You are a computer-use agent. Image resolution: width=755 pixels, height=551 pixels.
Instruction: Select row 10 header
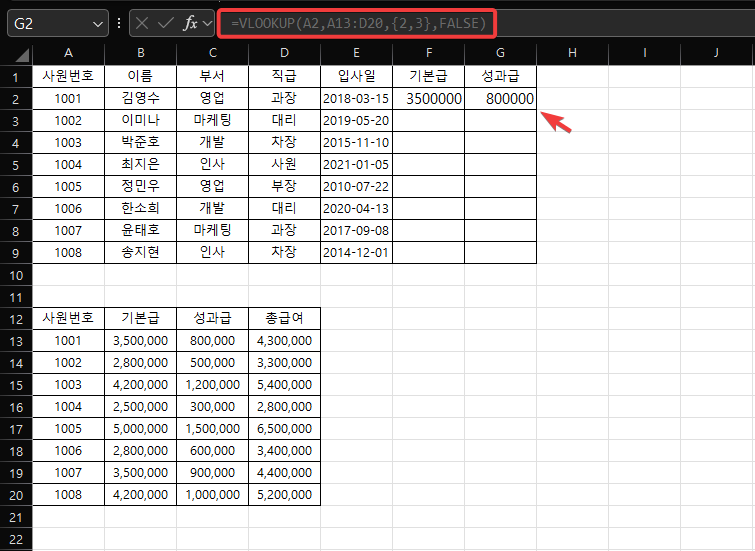pos(16,276)
